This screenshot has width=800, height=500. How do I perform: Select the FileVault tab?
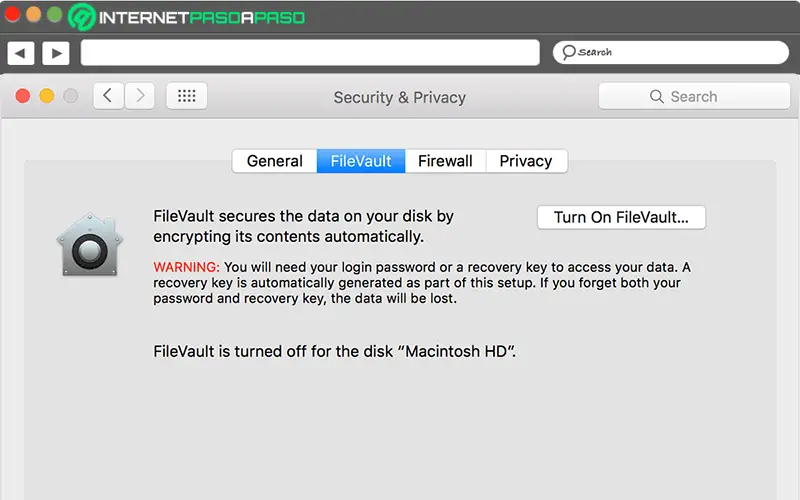click(x=361, y=161)
